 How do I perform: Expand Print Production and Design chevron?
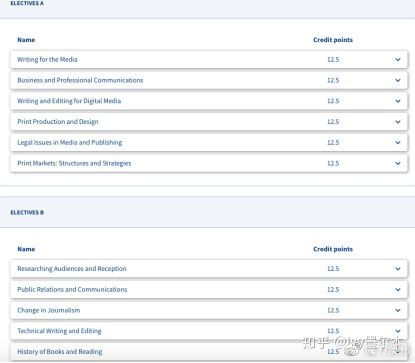[x=398, y=122]
